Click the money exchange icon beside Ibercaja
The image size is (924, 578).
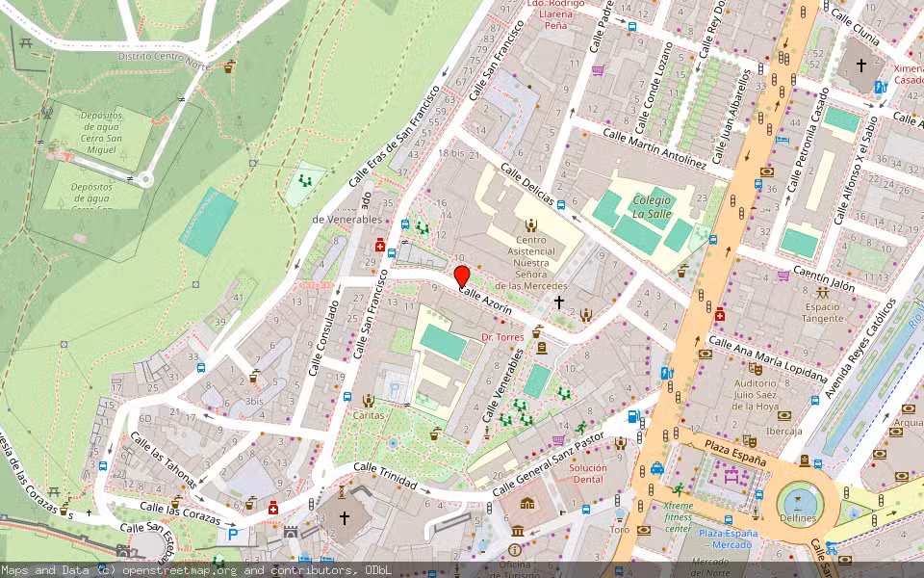tap(783, 416)
